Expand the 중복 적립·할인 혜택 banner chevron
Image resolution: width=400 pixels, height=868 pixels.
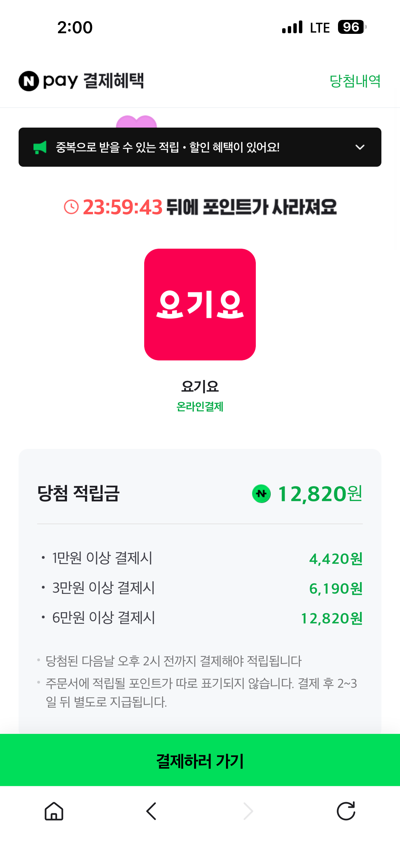coord(360,147)
